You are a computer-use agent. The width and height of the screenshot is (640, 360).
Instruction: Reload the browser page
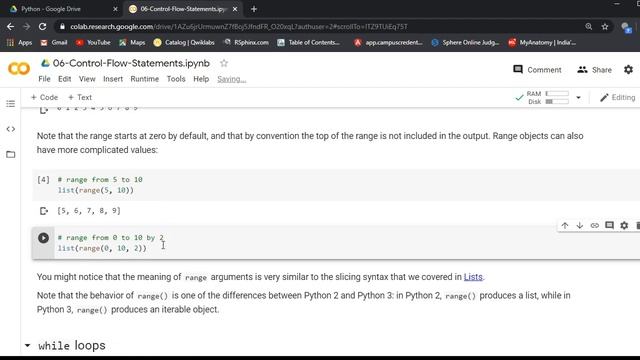click(x=42, y=27)
